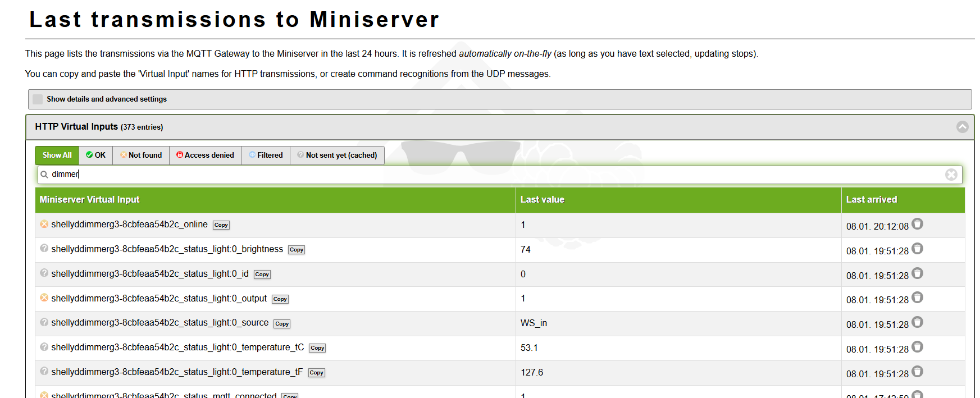This screenshot has width=980, height=398.
Task: Click the status_light:0_brightness entry name
Action: pyautogui.click(x=167, y=249)
